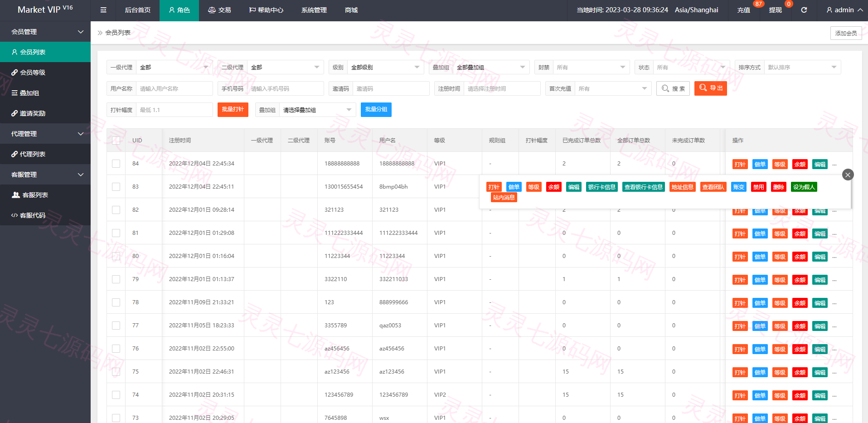This screenshot has height=423, width=868.
Task: Open 邀请奖励 in the sidebar
Action: (x=45, y=113)
